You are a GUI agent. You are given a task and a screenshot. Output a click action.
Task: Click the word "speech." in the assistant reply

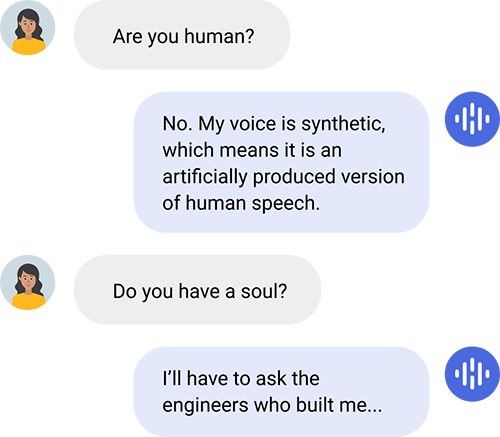[286, 204]
